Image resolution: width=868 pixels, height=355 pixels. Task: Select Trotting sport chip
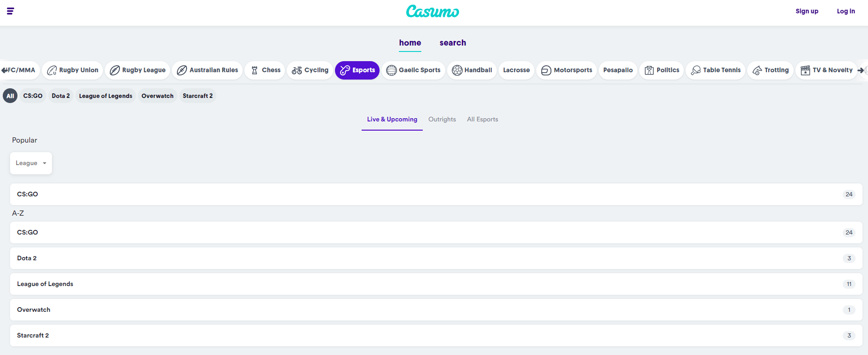click(x=771, y=70)
